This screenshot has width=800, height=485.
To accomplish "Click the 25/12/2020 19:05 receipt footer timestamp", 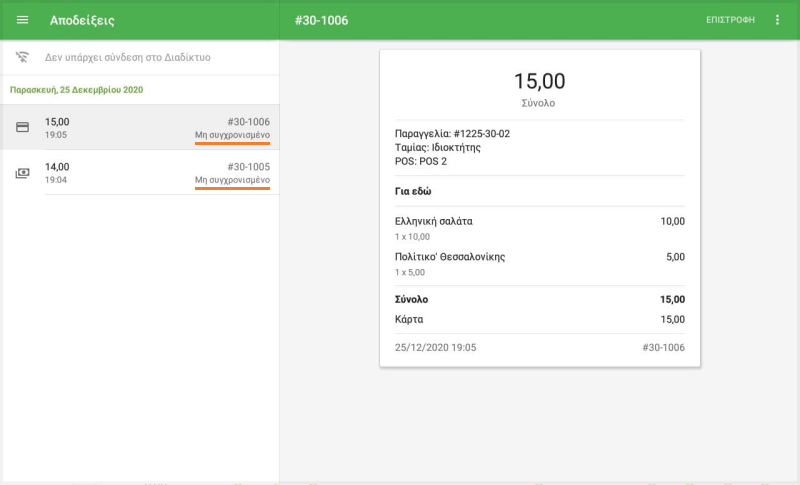I will click(436, 348).
